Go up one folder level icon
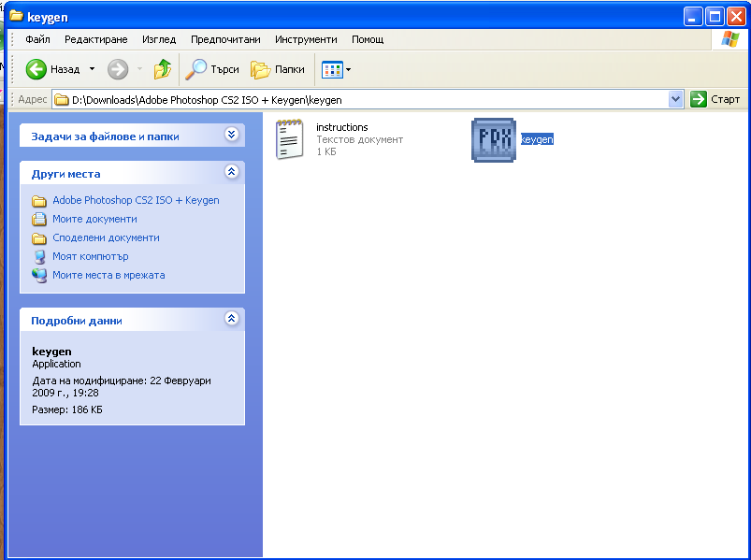The image size is (751, 560). click(x=163, y=69)
